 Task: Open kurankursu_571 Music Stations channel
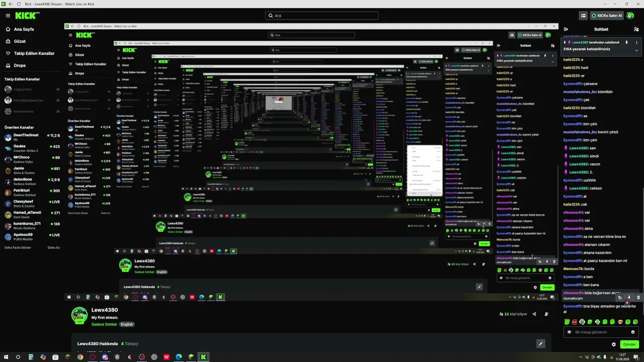tap(32, 225)
